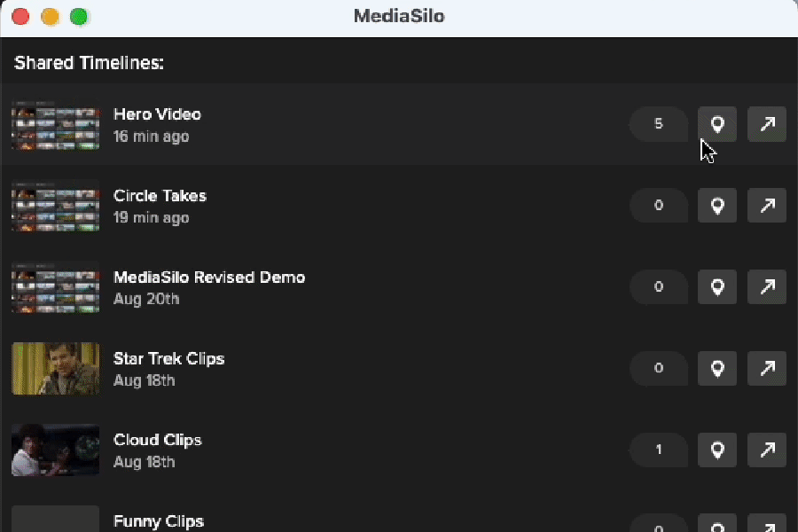Select the pin marker icon for Star Trek Clips
This screenshot has height=532, width=798.
point(716,368)
